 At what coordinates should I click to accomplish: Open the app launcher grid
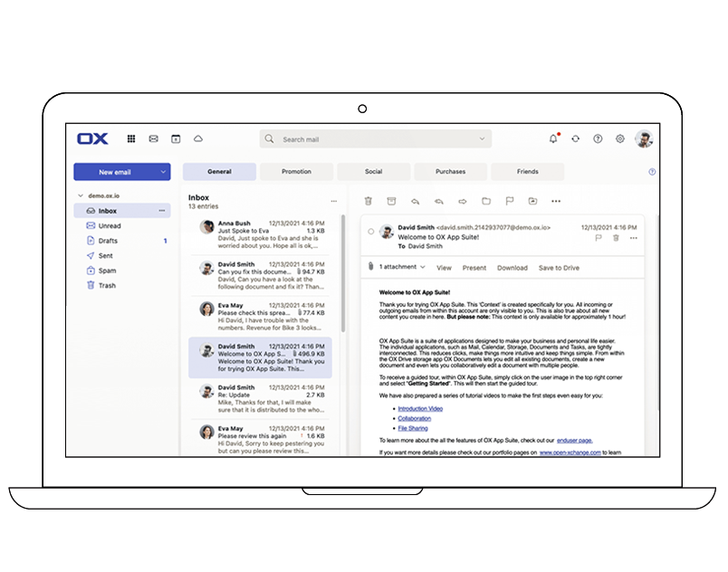(x=131, y=138)
